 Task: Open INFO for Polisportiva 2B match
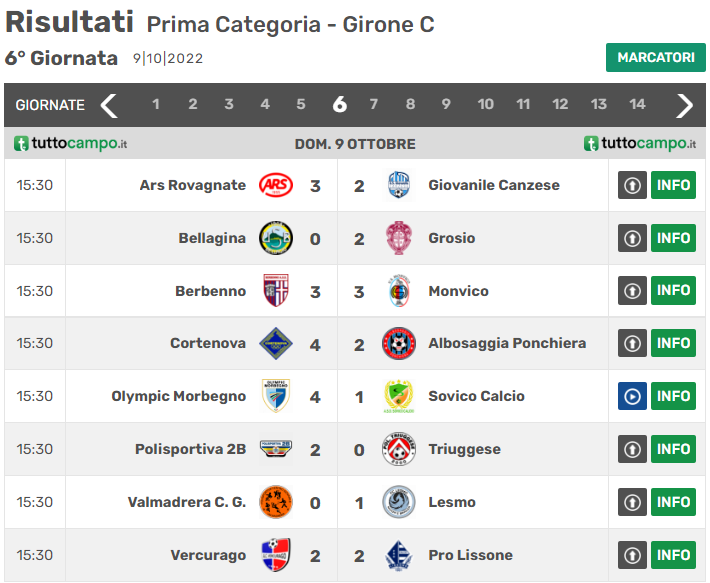click(673, 449)
